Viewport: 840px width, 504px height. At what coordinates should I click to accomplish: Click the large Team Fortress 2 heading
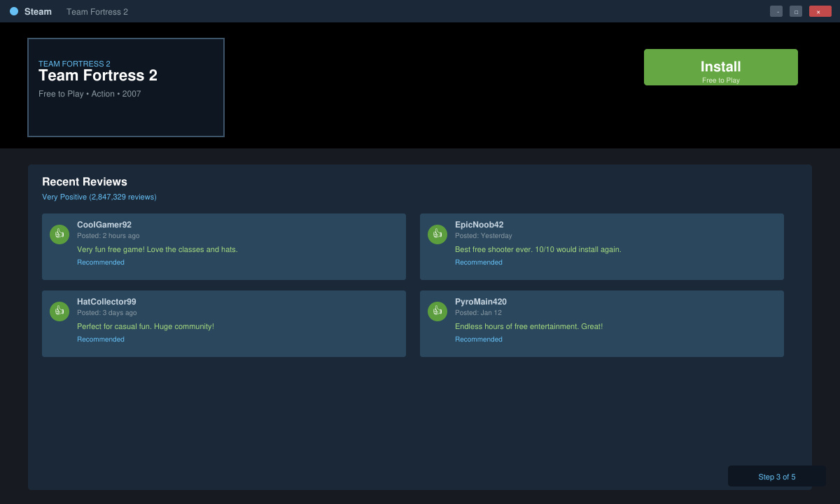(x=98, y=76)
